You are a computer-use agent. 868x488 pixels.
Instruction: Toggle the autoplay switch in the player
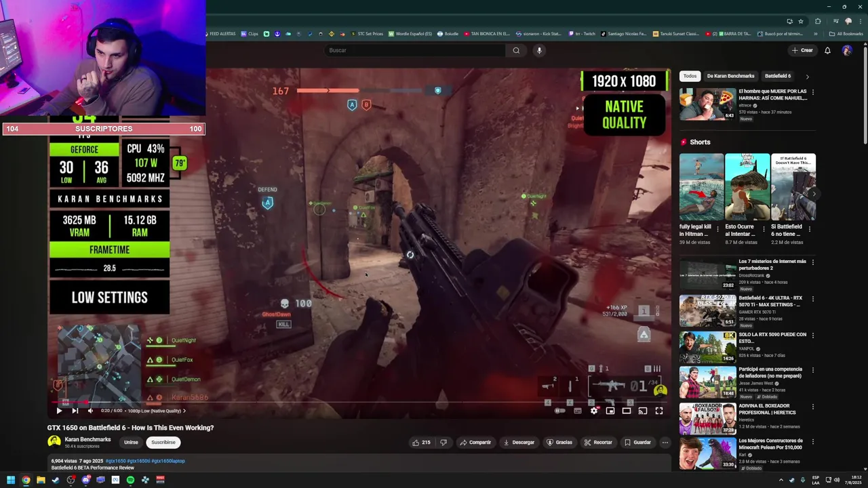[x=560, y=411]
